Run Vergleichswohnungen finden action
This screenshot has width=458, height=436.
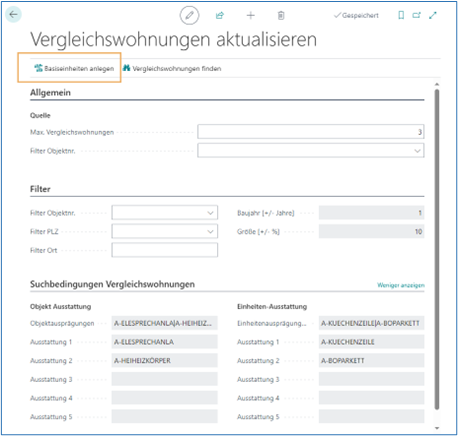172,68
